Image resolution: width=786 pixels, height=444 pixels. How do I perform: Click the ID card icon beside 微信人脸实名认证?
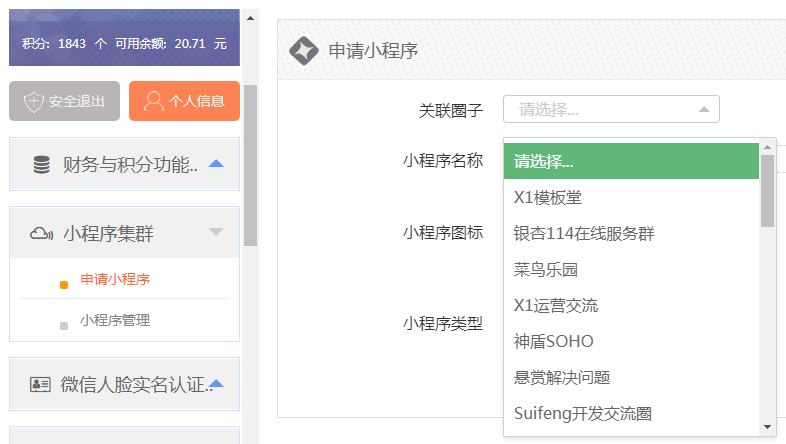tap(40, 384)
